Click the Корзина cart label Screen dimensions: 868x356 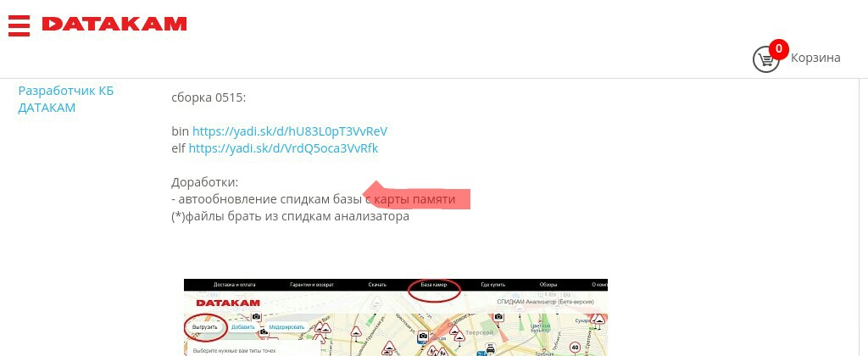(815, 58)
